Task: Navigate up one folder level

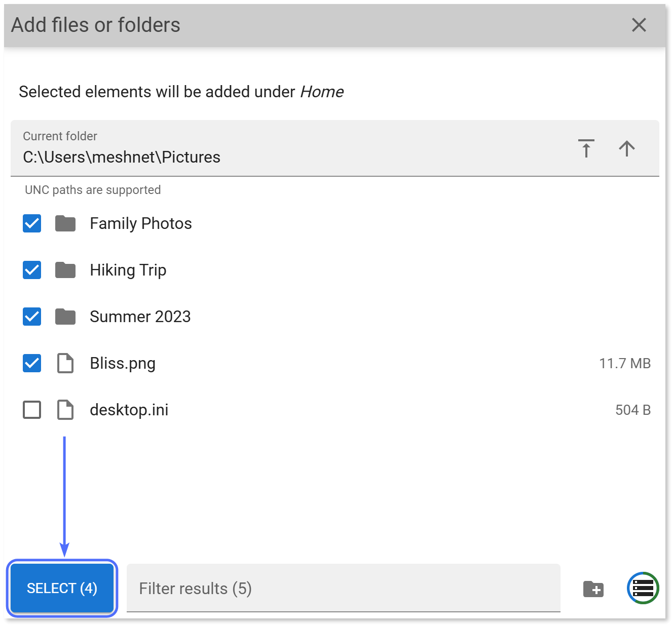Action: click(x=626, y=148)
